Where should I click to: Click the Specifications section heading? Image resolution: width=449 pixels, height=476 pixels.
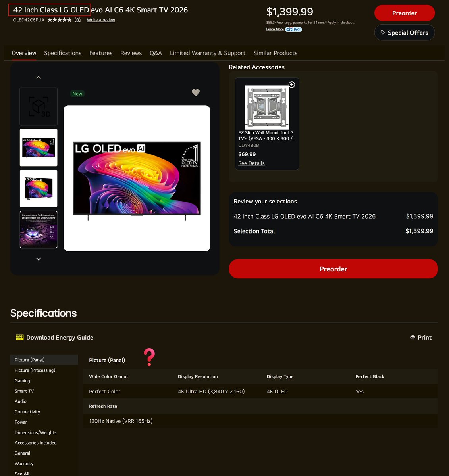44,313
